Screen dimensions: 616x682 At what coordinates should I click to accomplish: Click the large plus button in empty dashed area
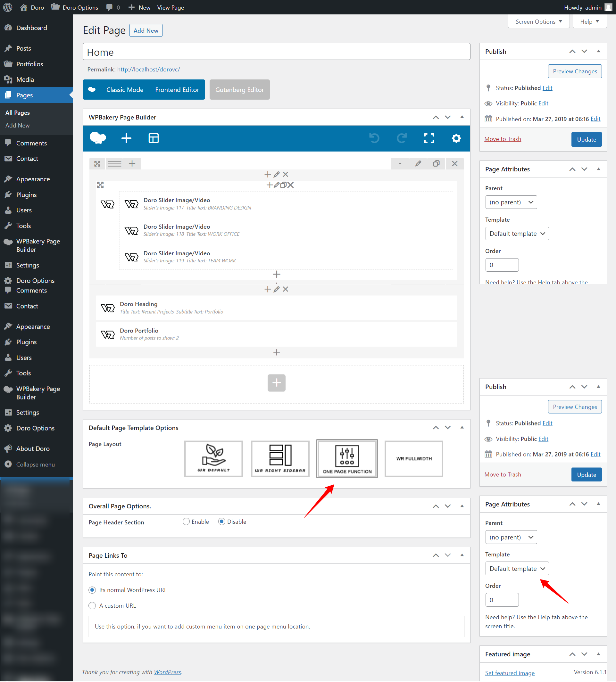click(277, 383)
